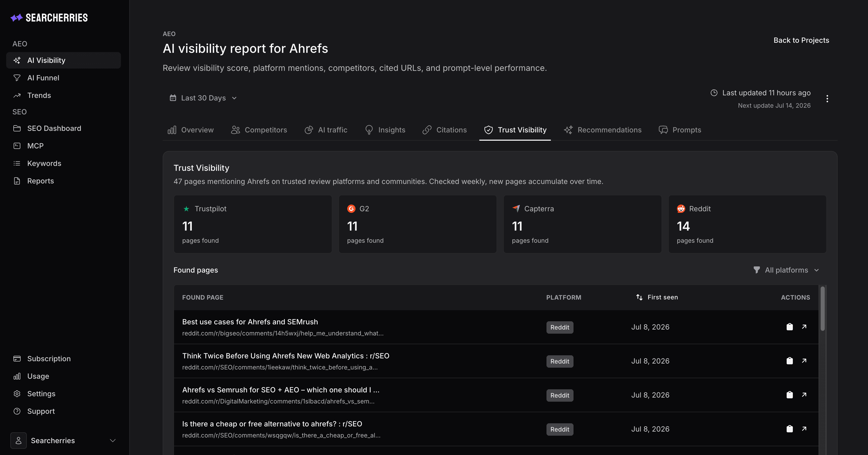Click the Trustpilot card

[253, 224]
